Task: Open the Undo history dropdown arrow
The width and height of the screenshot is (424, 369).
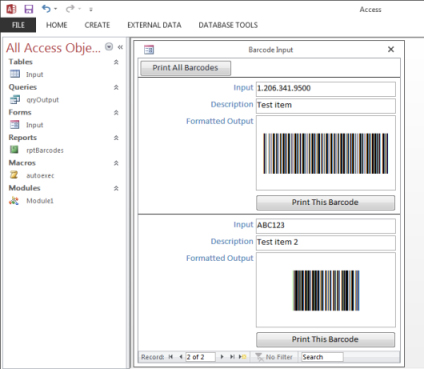Action: tap(56, 9)
